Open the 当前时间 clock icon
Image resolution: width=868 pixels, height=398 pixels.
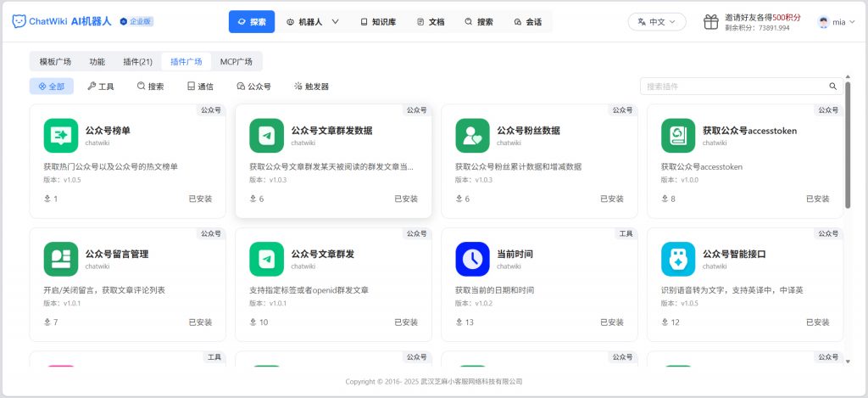(x=473, y=259)
